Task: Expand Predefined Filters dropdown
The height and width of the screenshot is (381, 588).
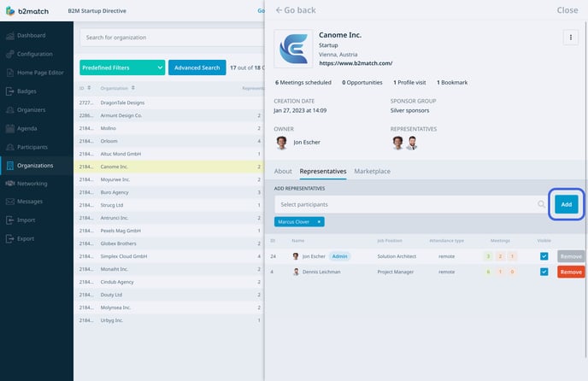Action: (122, 67)
